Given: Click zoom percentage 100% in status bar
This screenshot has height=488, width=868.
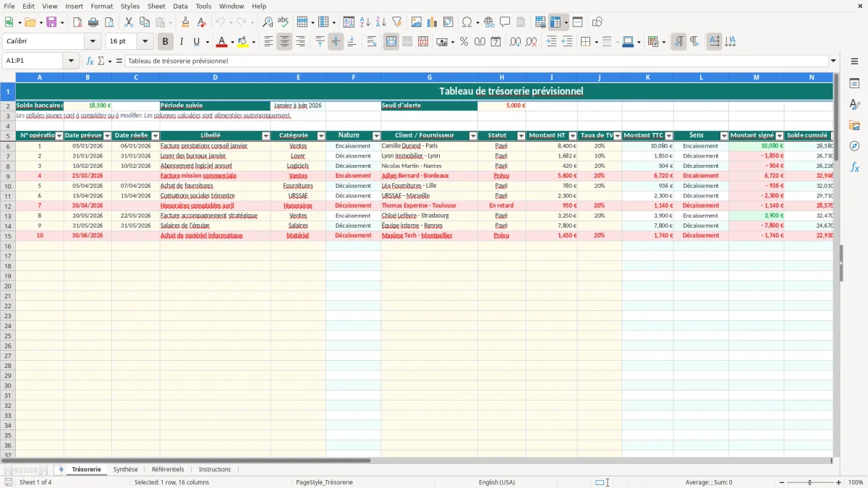Looking at the screenshot, I should tap(855, 482).
